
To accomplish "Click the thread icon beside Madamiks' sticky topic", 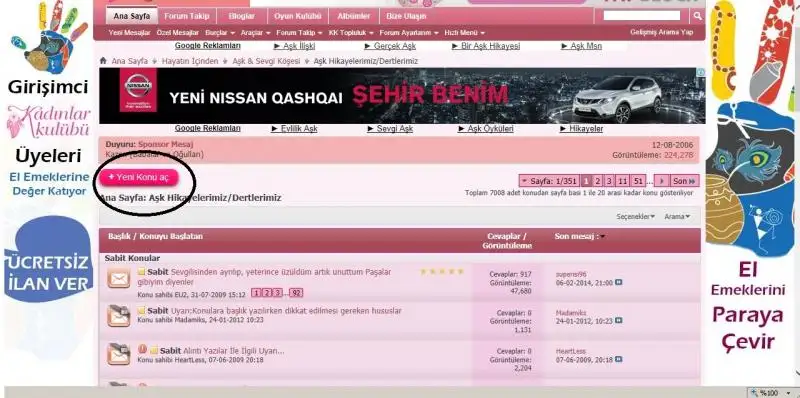I will (118, 316).
